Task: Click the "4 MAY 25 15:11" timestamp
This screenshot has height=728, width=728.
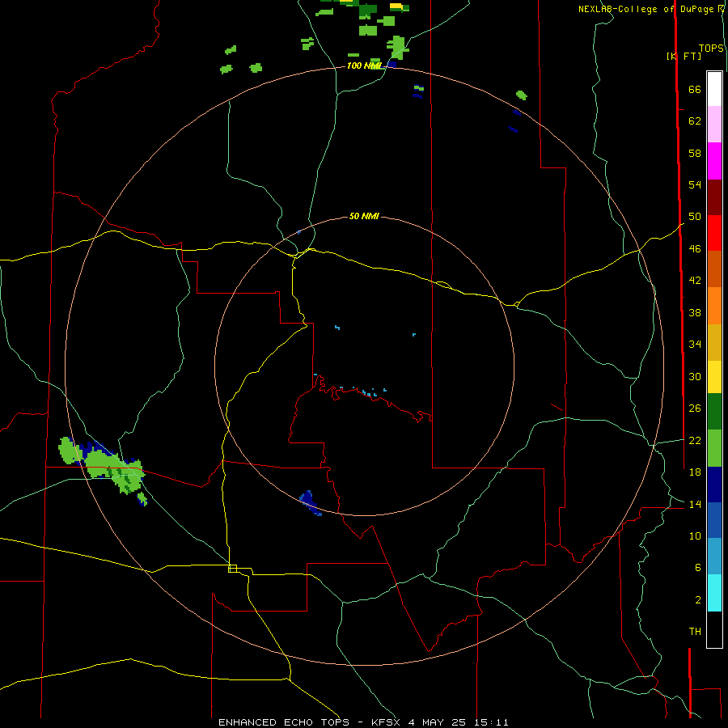Action: point(459,722)
